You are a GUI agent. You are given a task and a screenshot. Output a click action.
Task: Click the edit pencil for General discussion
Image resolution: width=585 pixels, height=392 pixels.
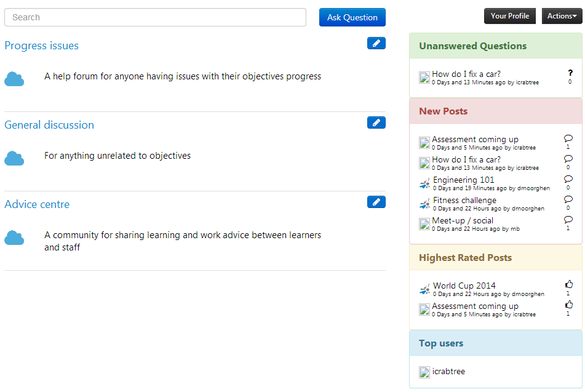coord(376,122)
